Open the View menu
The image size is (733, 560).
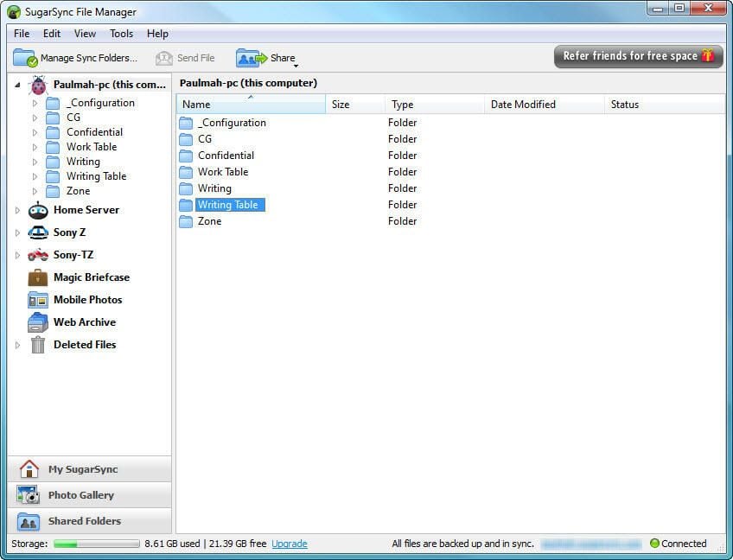[85, 34]
